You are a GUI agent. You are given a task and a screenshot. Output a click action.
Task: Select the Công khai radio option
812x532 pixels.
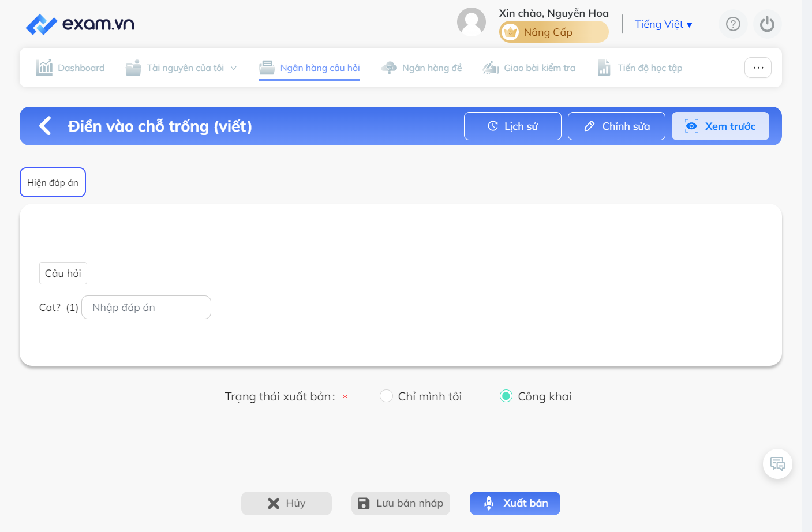(x=506, y=396)
